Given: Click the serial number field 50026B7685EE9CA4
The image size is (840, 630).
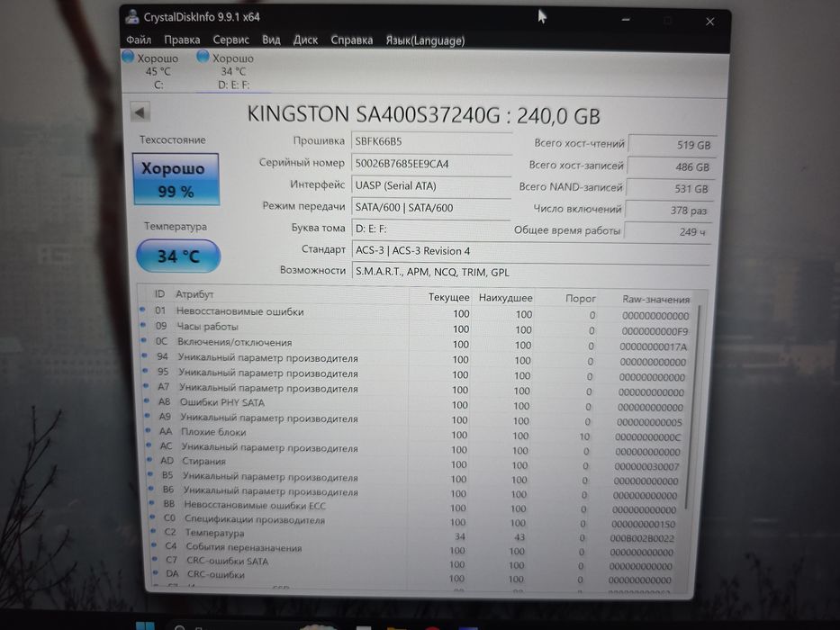Looking at the screenshot, I should [x=431, y=164].
